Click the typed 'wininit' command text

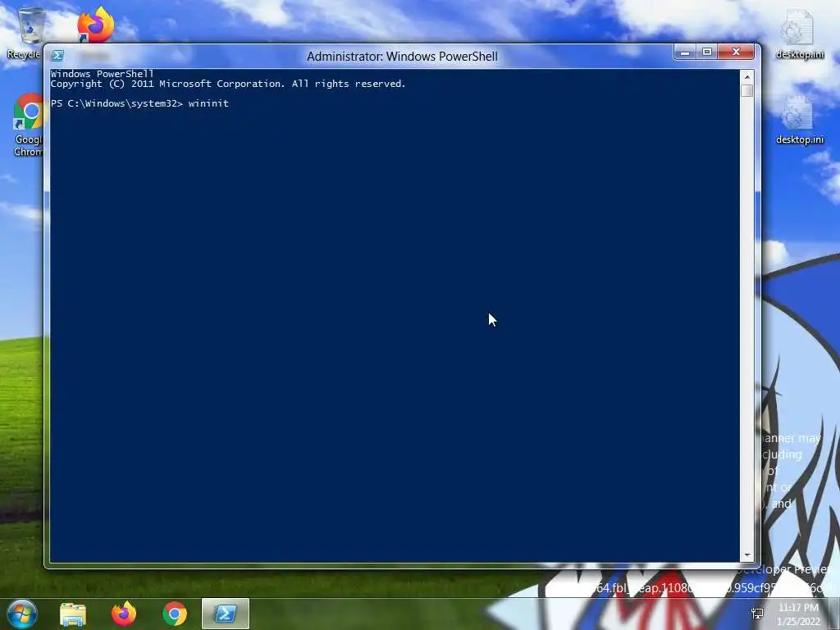click(208, 103)
